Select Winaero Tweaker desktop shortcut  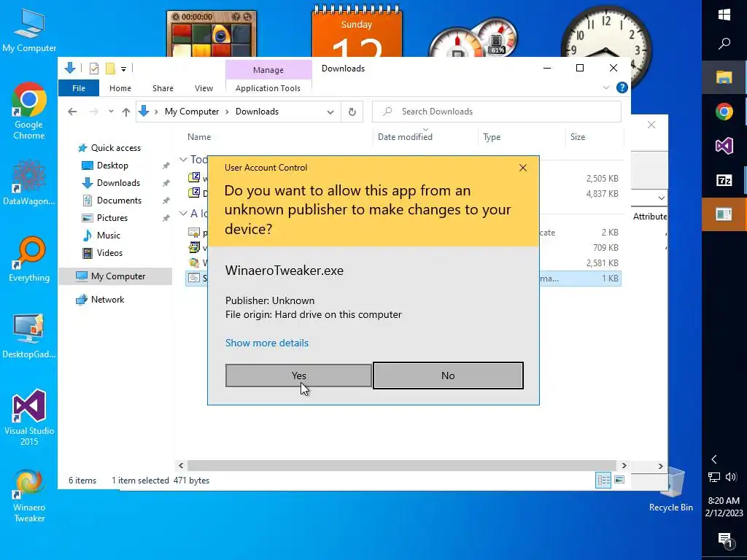tap(29, 496)
